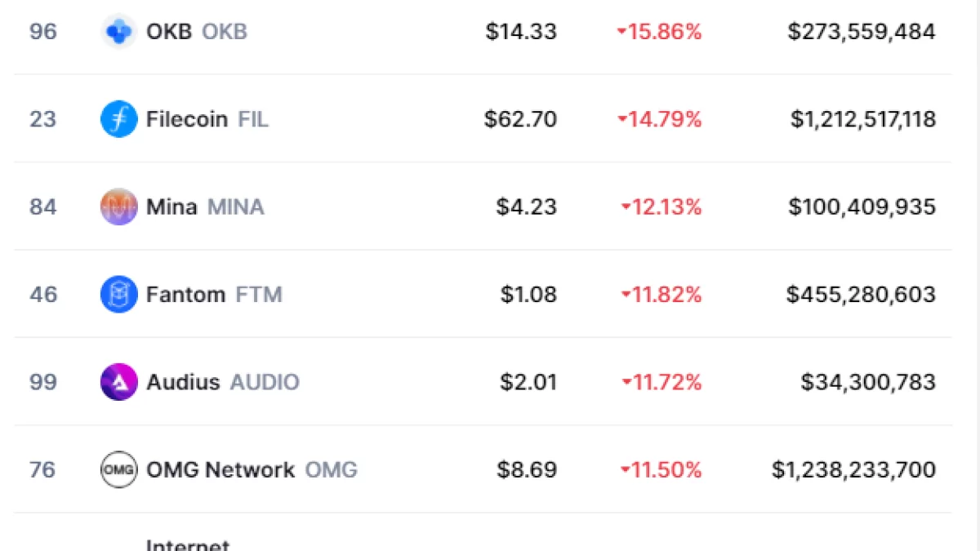Click the OKB coin logo icon
This screenshot has height=551, width=980.
click(x=118, y=32)
